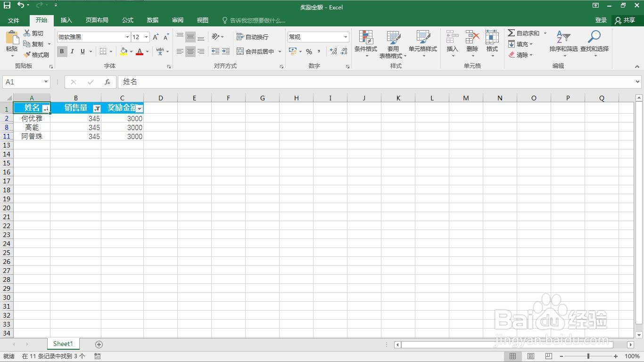Click the comma style button

point(319,51)
